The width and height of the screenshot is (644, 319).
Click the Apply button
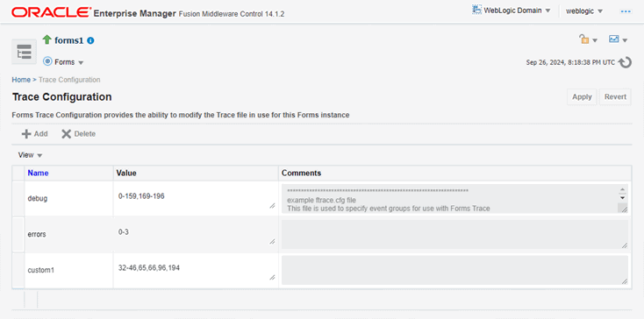pyautogui.click(x=582, y=96)
